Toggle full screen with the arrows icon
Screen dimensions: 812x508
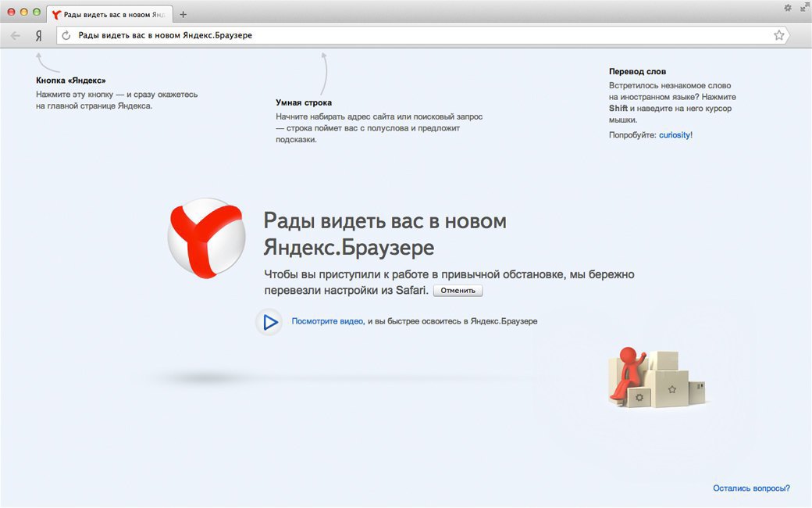click(x=804, y=8)
